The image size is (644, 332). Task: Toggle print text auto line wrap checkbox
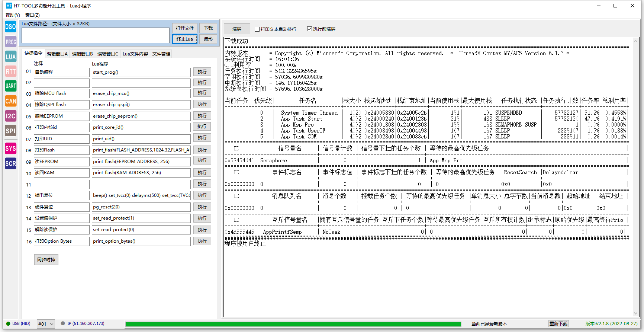click(x=257, y=29)
